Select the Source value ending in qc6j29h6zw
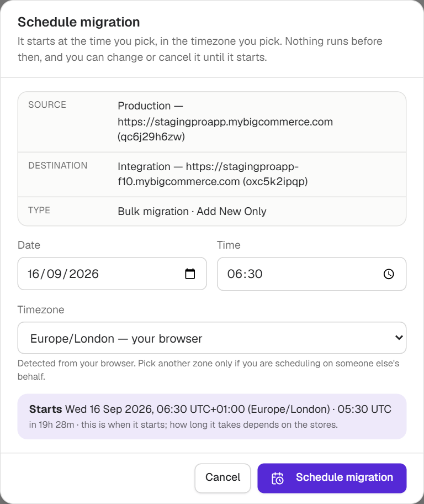The width and height of the screenshot is (424, 504). (x=225, y=121)
